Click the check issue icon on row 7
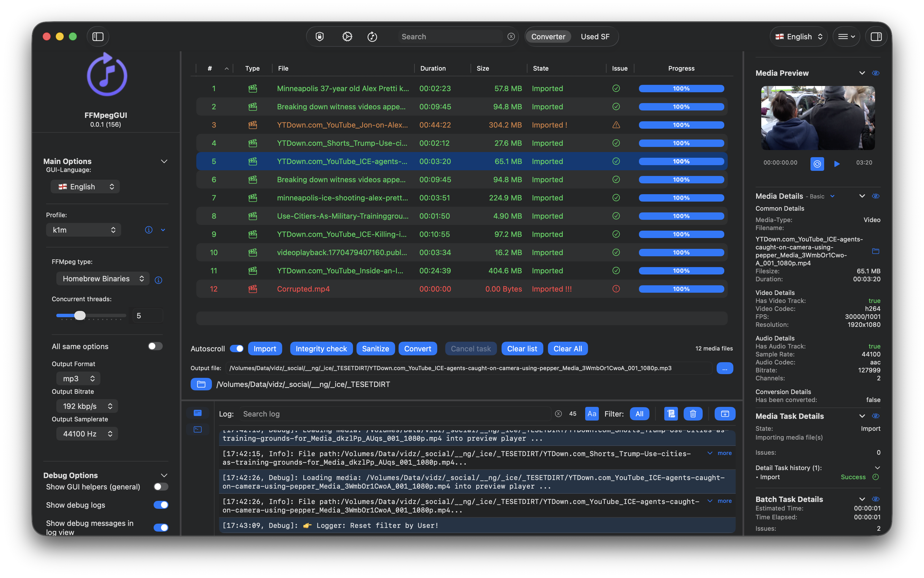The width and height of the screenshot is (924, 578). tap(616, 198)
